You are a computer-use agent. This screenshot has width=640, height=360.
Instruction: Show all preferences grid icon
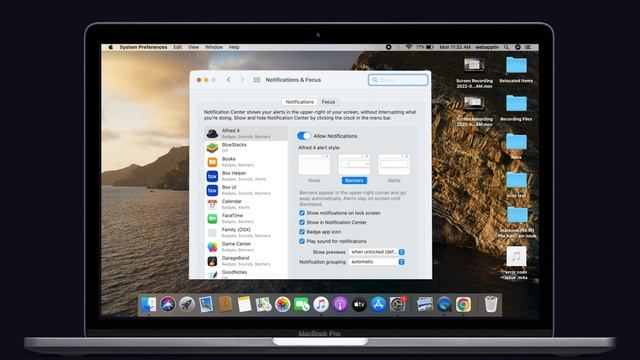pyautogui.click(x=257, y=80)
